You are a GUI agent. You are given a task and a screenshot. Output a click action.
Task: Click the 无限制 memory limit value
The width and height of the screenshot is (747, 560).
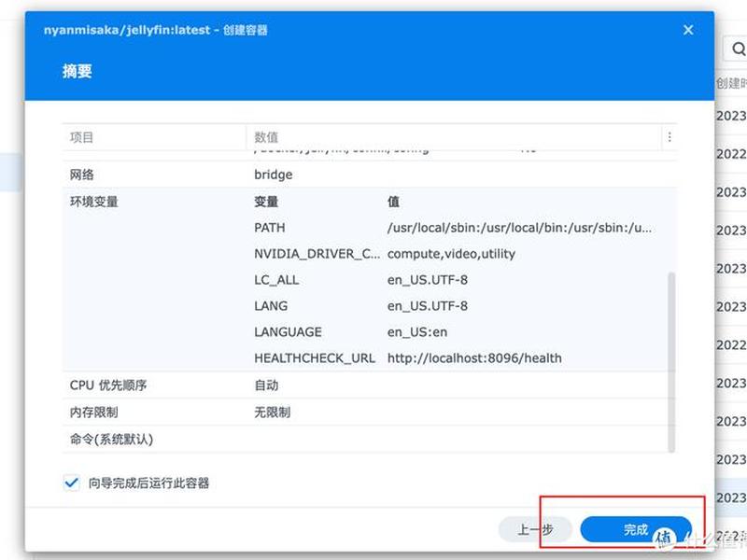tap(272, 413)
